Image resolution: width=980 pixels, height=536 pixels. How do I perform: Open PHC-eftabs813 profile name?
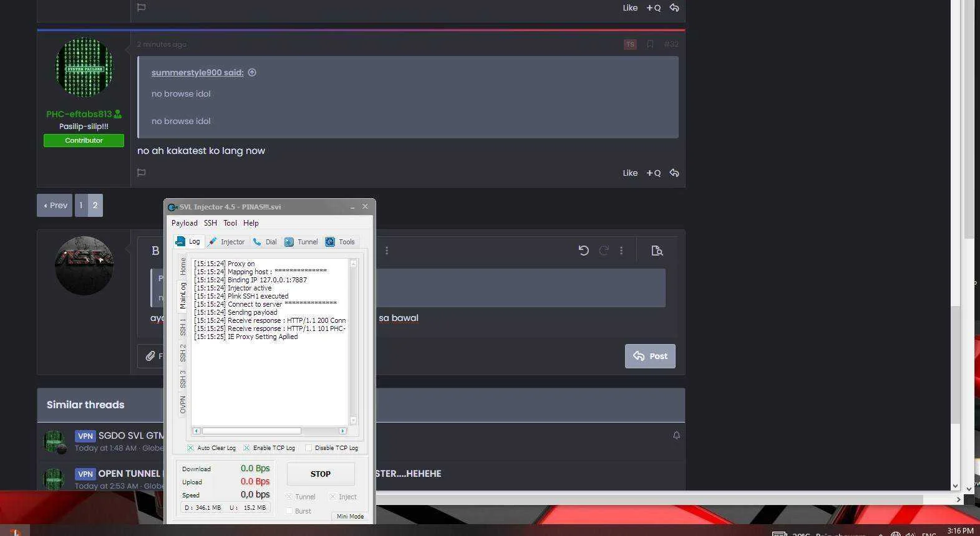pos(79,114)
